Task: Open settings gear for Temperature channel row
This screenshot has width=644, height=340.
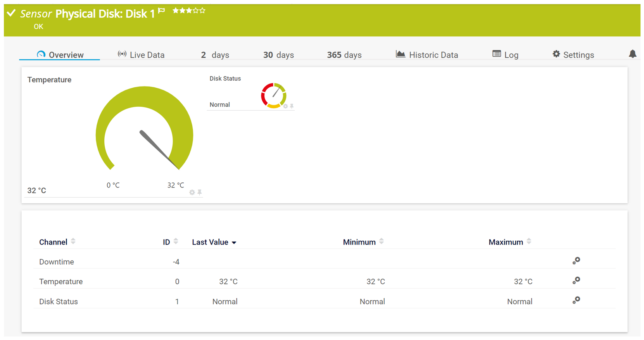Action: point(576,281)
